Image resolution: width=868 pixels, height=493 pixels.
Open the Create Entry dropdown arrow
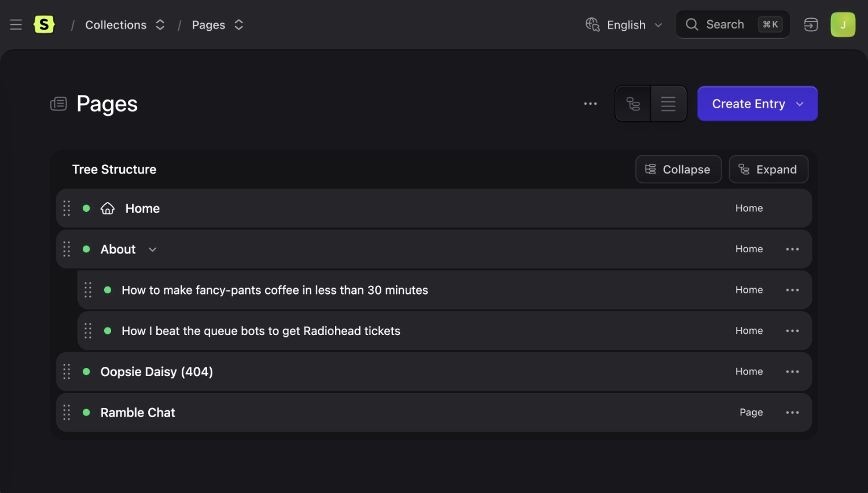pos(800,104)
